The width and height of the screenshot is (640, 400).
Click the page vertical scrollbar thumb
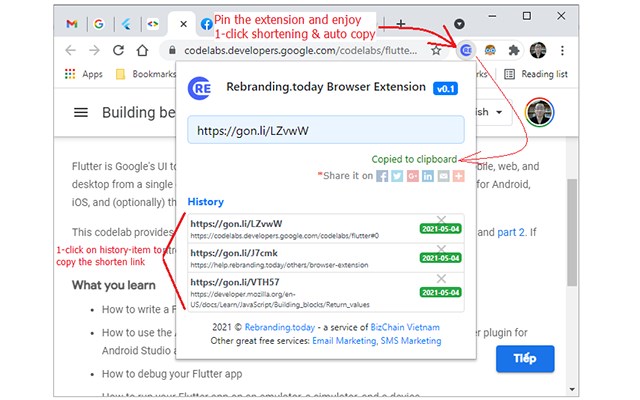(x=572, y=232)
